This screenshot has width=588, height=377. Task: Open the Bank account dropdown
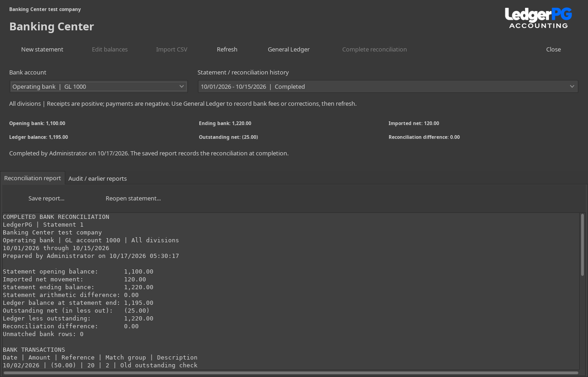tap(99, 86)
